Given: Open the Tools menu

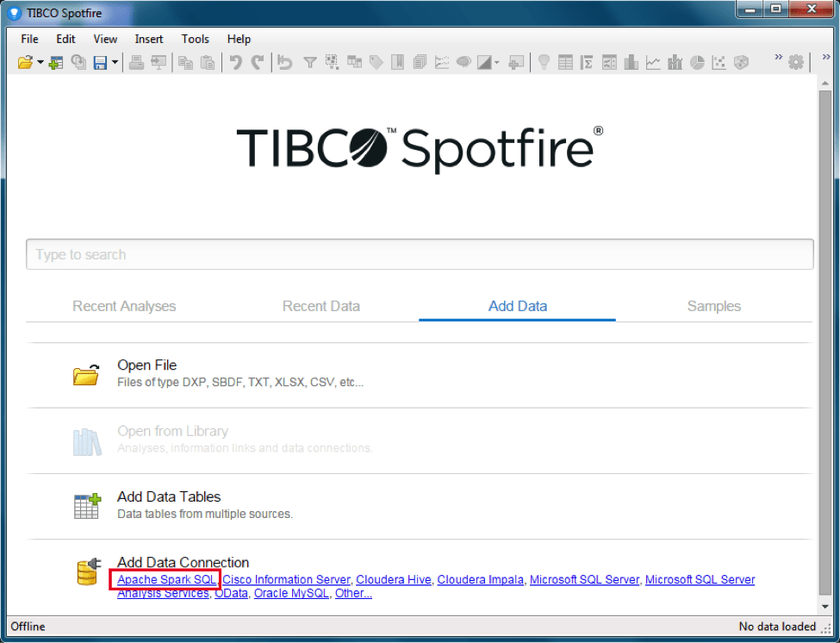Looking at the screenshot, I should tap(195, 39).
